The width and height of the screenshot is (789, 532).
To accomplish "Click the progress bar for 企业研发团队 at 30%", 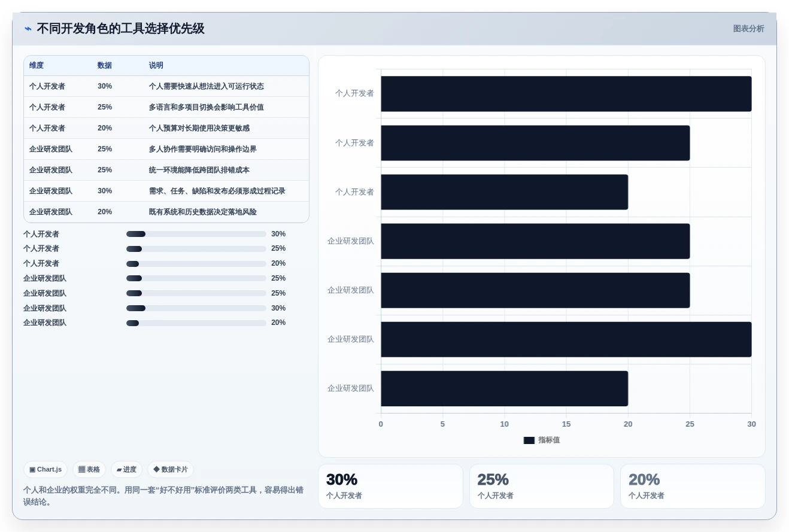I will (196, 308).
